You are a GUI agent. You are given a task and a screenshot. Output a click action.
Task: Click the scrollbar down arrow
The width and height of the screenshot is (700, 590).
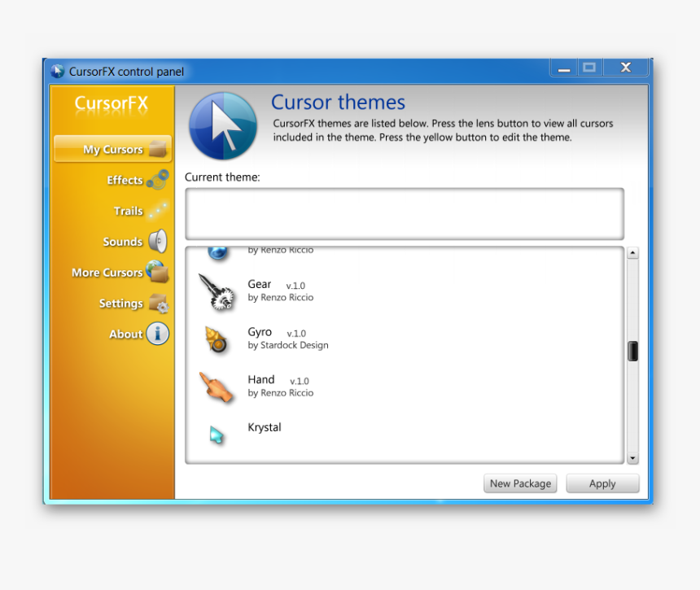632,458
